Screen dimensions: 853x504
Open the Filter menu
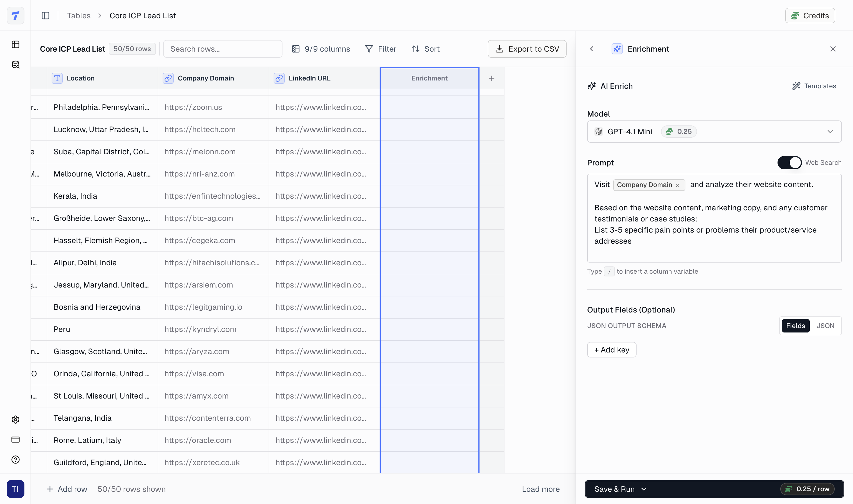380,49
